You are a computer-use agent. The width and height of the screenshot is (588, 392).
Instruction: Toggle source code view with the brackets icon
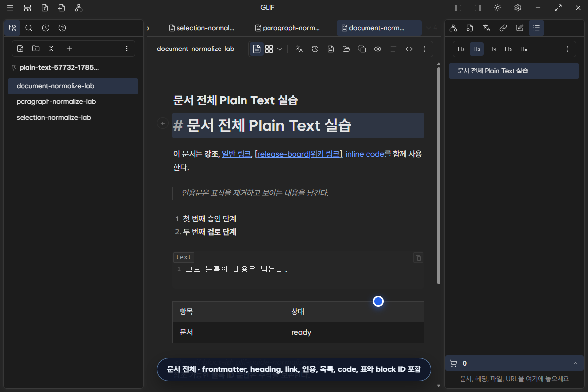409,49
